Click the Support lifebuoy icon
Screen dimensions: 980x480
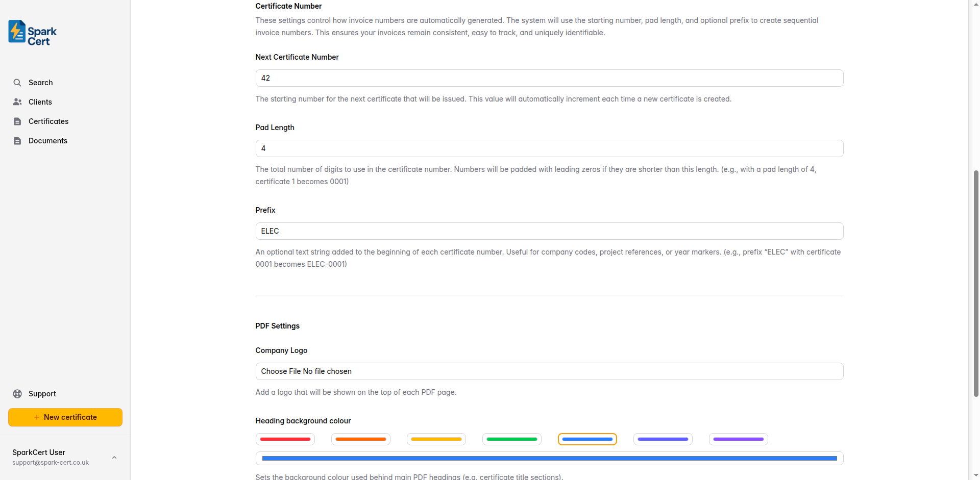pos(17,394)
